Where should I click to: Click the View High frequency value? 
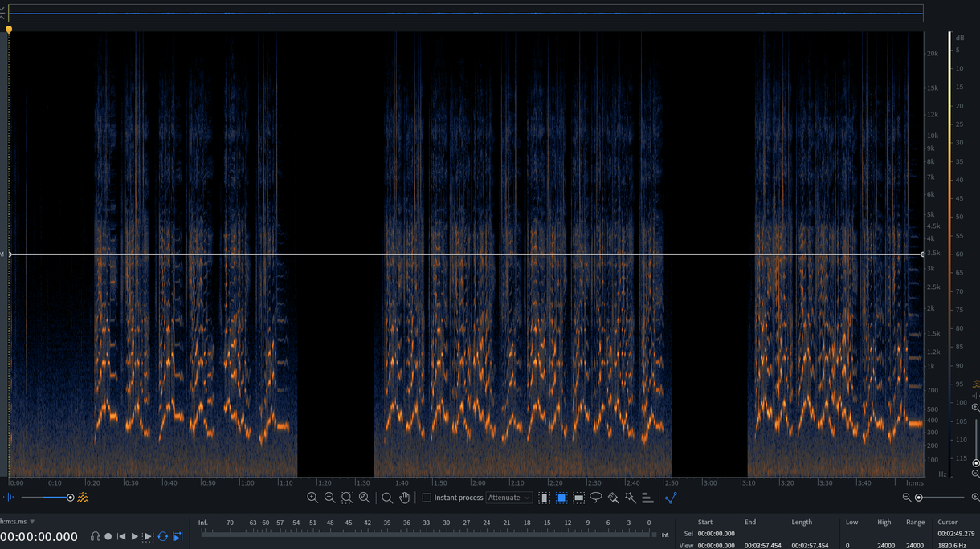coord(884,546)
